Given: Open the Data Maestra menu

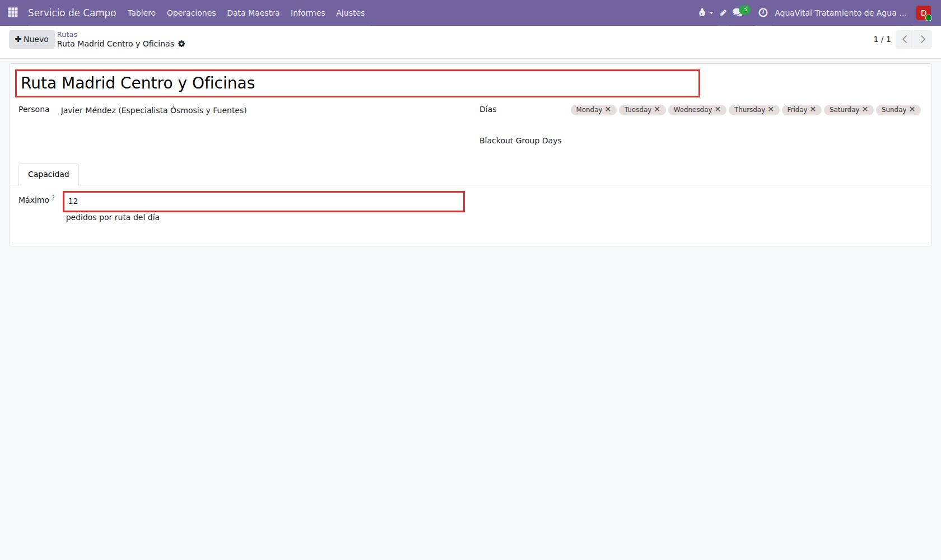Looking at the screenshot, I should pos(253,13).
